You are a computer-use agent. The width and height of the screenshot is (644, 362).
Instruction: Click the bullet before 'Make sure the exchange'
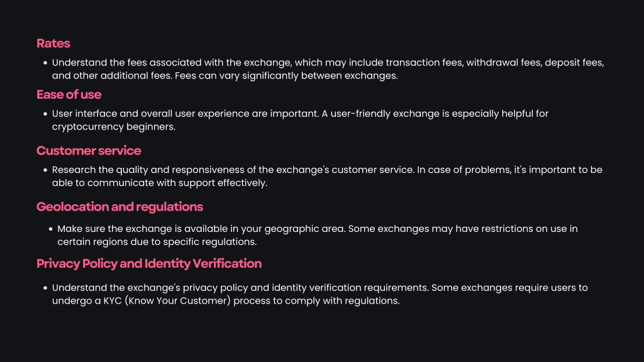click(x=50, y=229)
